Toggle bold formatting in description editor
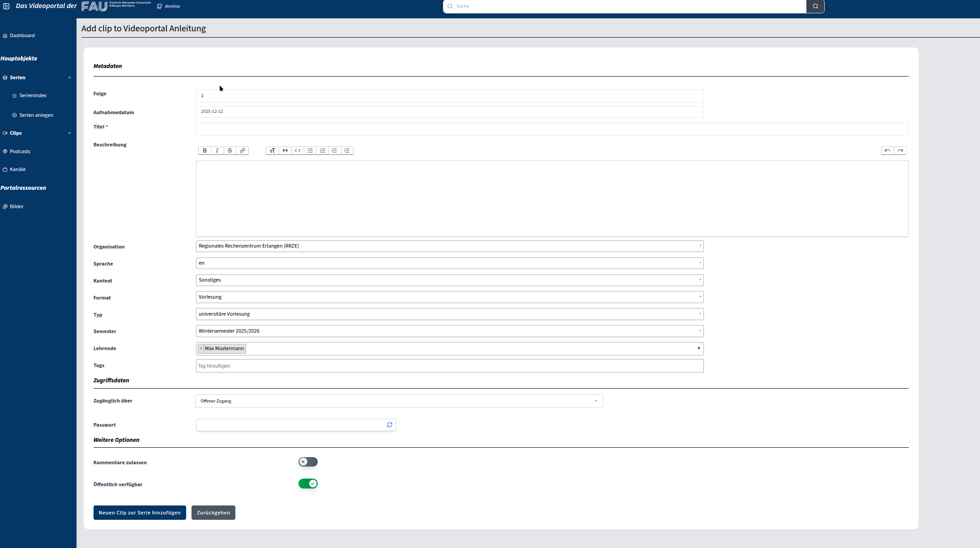The image size is (980, 548). point(205,150)
